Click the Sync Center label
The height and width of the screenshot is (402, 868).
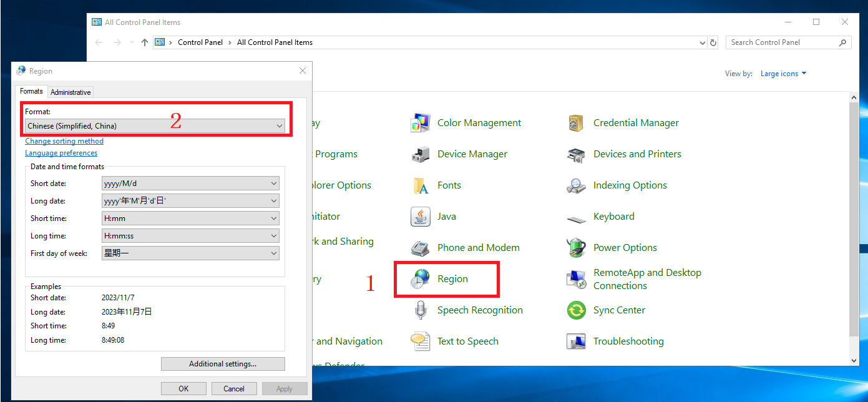pyautogui.click(x=619, y=310)
